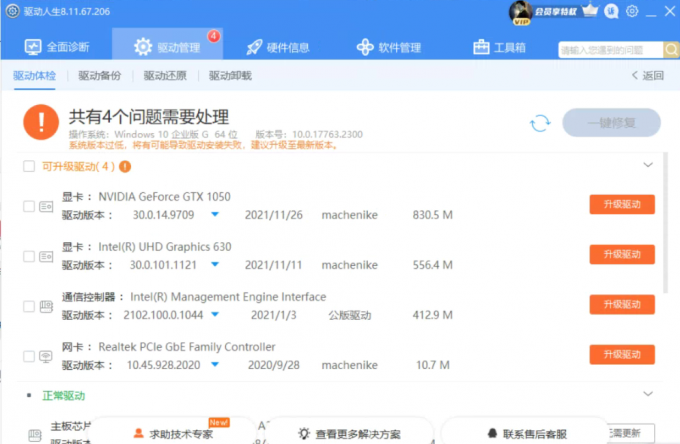Select the 驱动还原 sub-tab
Screen dimensions: 680x444
(x=165, y=76)
